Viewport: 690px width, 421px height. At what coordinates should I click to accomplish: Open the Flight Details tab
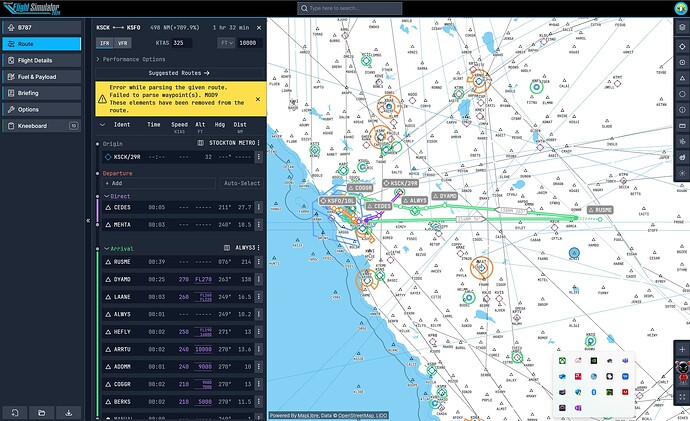point(41,60)
